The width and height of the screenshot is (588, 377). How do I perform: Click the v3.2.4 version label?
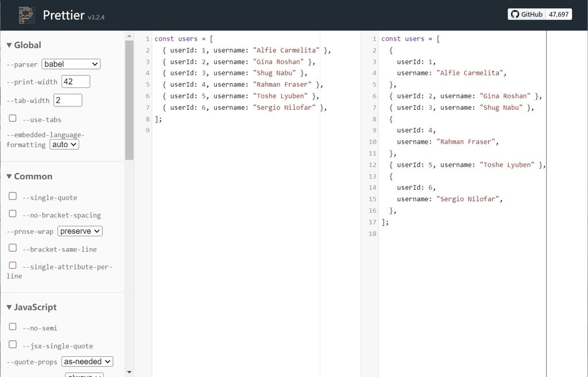96,17
